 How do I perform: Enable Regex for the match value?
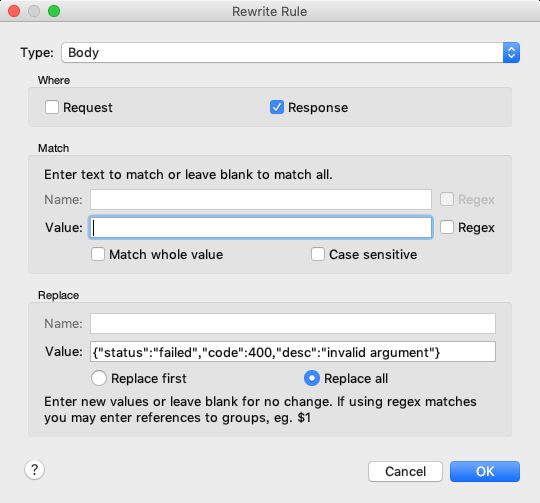pos(447,227)
